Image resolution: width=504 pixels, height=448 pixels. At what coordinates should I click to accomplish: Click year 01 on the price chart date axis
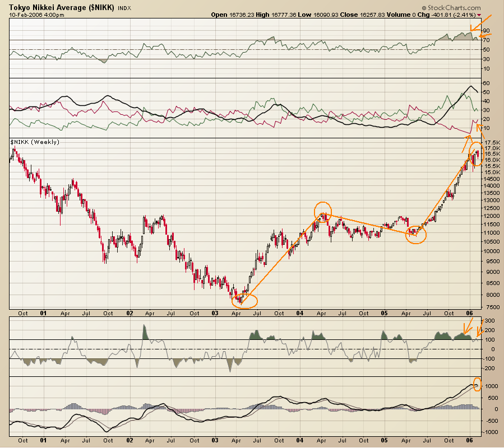[x=43, y=314]
